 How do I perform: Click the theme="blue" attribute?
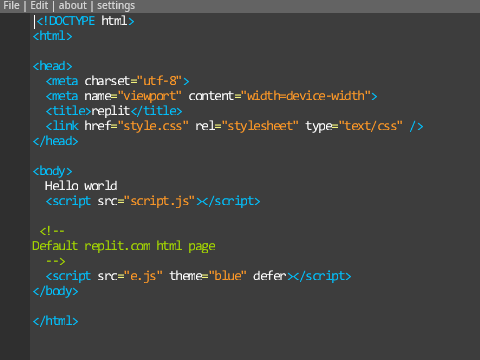click(208, 276)
